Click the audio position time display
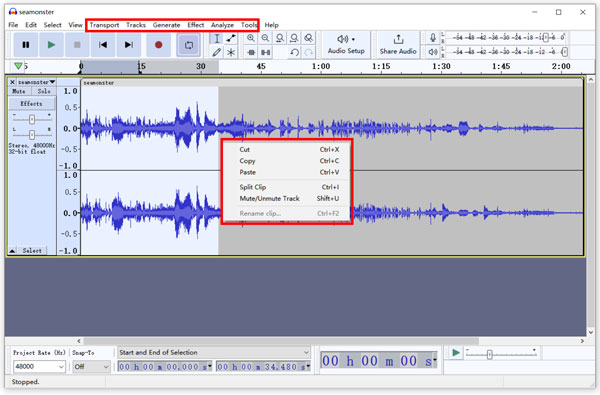Viewport: 600px width, 395px height. [379, 361]
